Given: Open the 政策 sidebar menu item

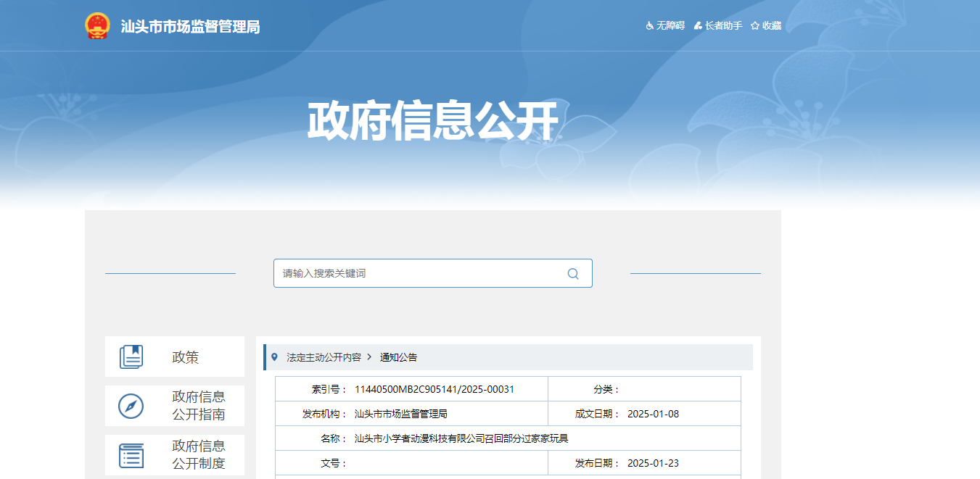Looking at the screenshot, I should 185,357.
